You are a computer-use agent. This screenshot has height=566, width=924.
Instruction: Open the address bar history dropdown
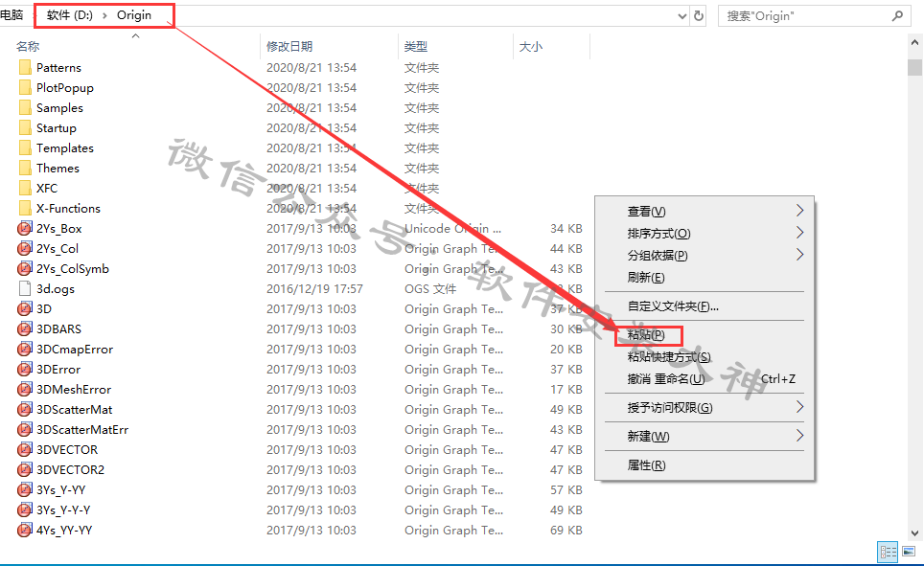click(682, 16)
